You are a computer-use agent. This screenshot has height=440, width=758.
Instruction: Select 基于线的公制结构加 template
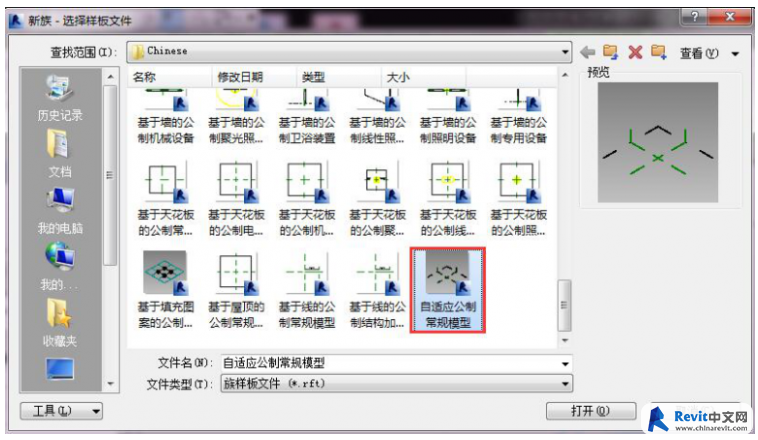(x=377, y=290)
